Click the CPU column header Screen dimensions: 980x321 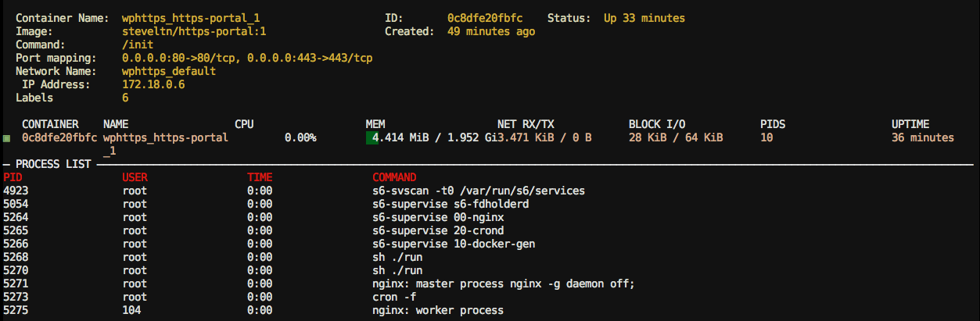pyautogui.click(x=244, y=124)
